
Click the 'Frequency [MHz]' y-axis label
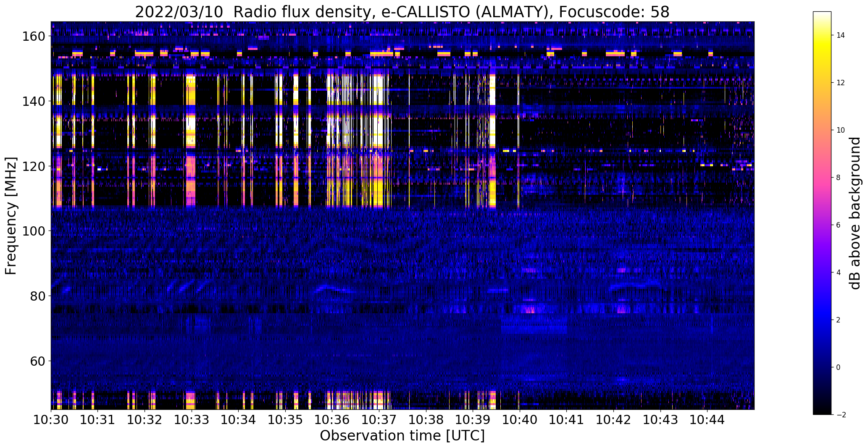pos(11,216)
